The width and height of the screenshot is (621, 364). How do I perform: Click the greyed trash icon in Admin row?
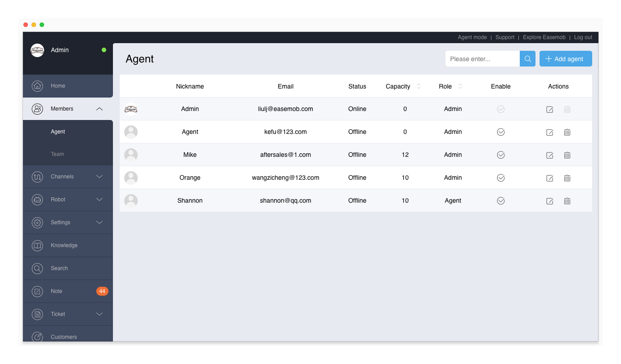[567, 109]
